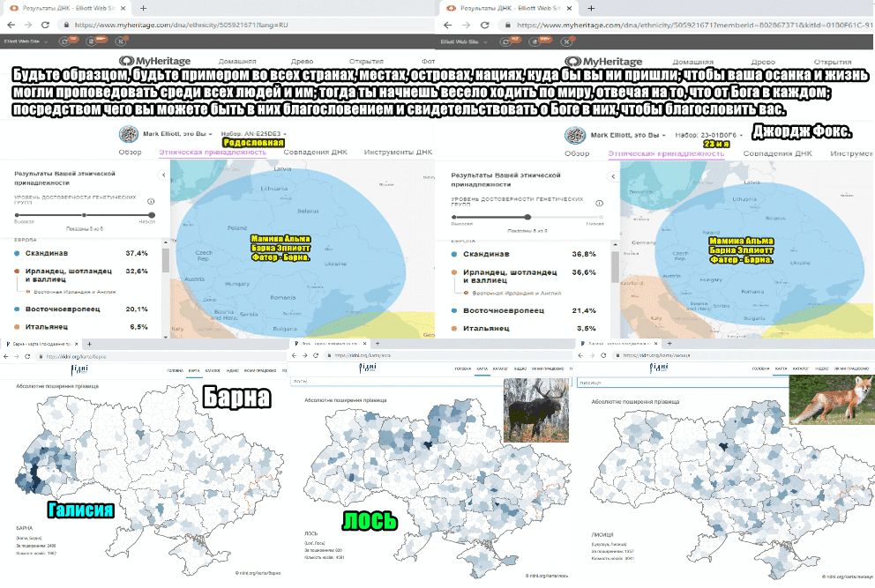Viewport: 875px width, 588px height.
Task: Click the first circular badge icon in the left dark toolbar
Action: click(66, 41)
